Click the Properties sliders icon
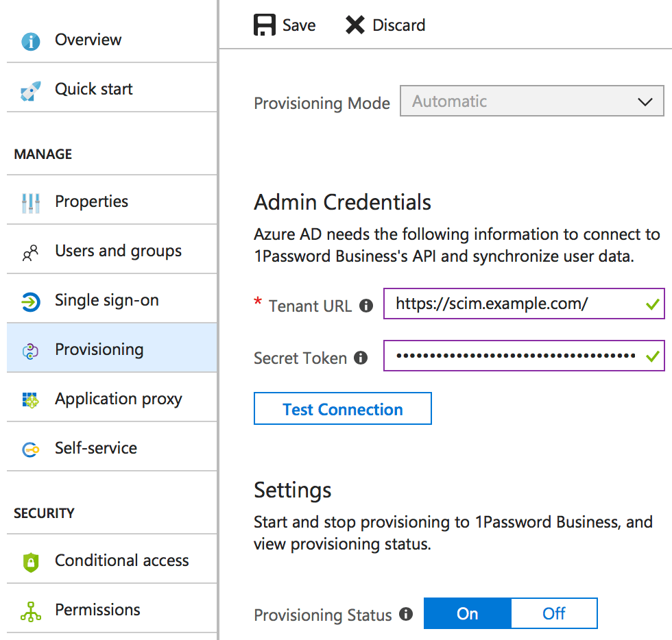This screenshot has height=640, width=672. [30, 203]
